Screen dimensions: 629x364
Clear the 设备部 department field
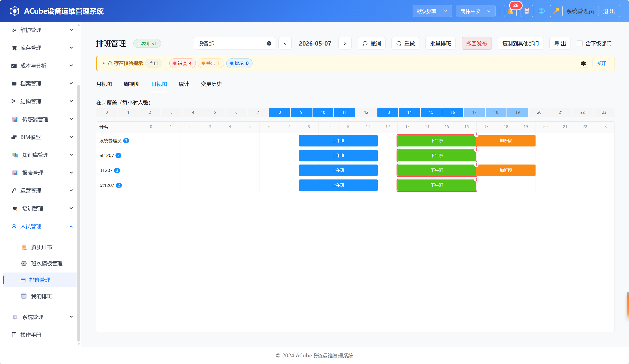269,44
